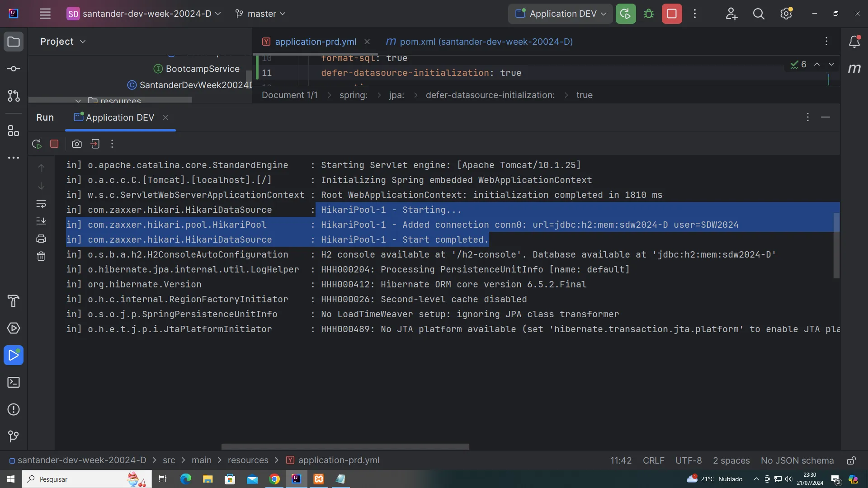Open the Terminal tool window
Viewport: 868px width, 488px height.
point(14,382)
